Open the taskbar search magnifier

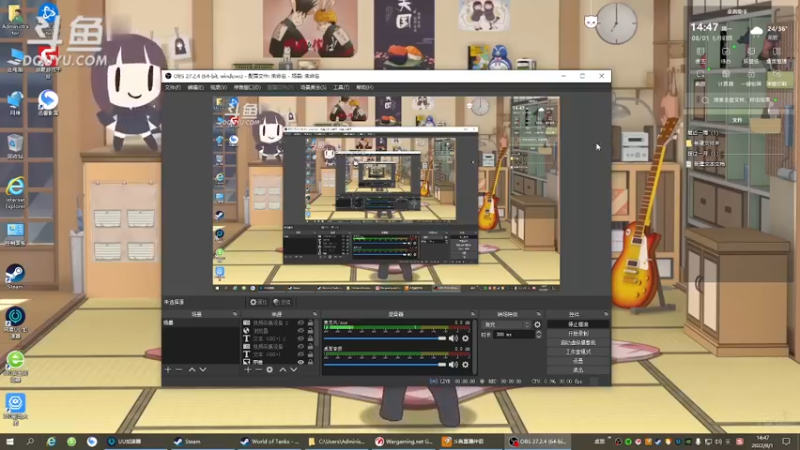pyautogui.click(x=30, y=442)
